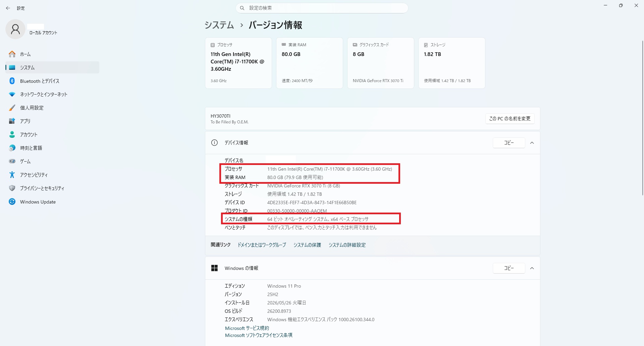Click the info circle icon beside デバイス情報
The width and height of the screenshot is (644, 346).
pyautogui.click(x=215, y=142)
